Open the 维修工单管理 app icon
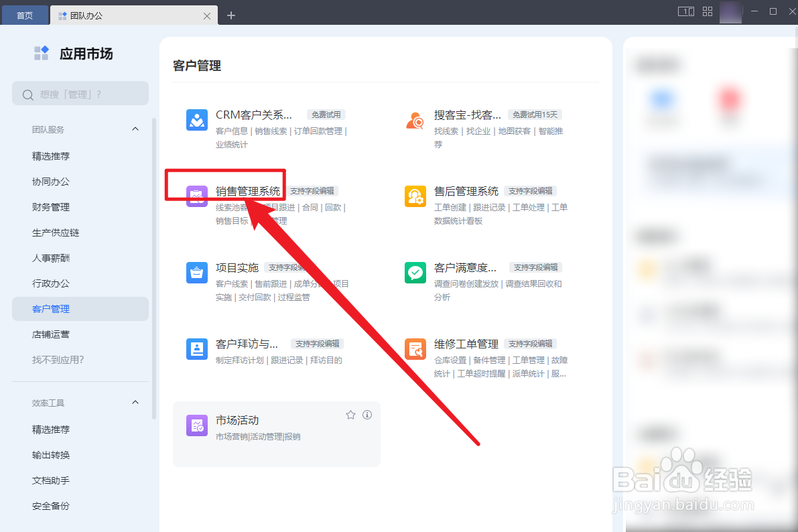The width and height of the screenshot is (798, 532). (415, 349)
